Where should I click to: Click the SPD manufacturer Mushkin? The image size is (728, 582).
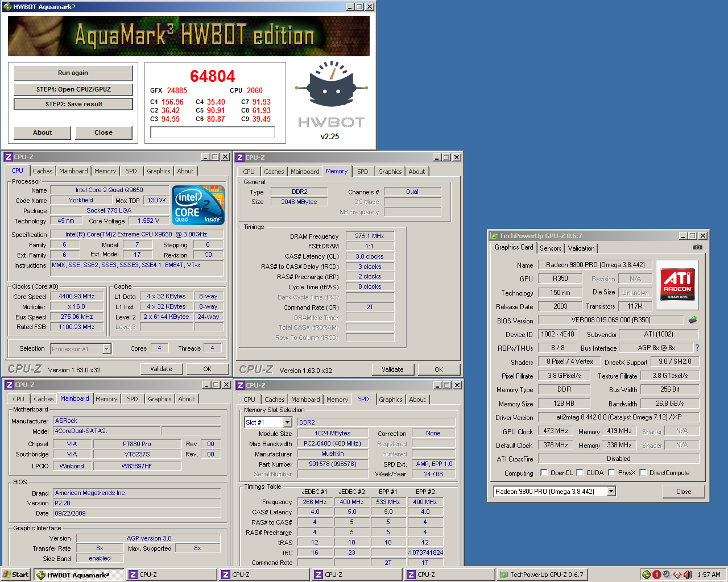pyautogui.click(x=333, y=454)
